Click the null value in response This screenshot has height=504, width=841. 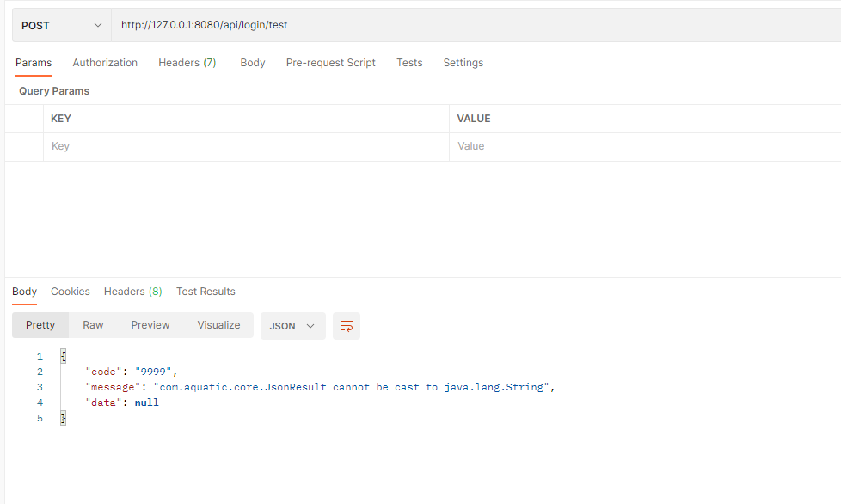click(x=146, y=403)
